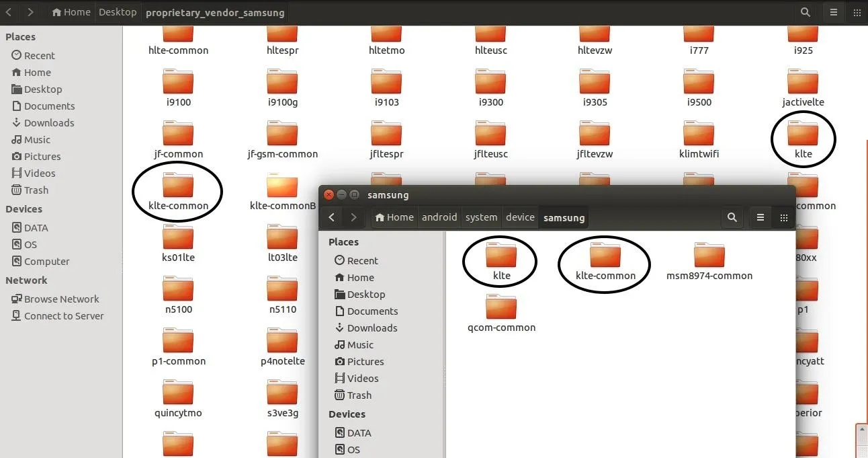Search files in samsung window
This screenshot has height=458, width=868.
[x=732, y=217]
